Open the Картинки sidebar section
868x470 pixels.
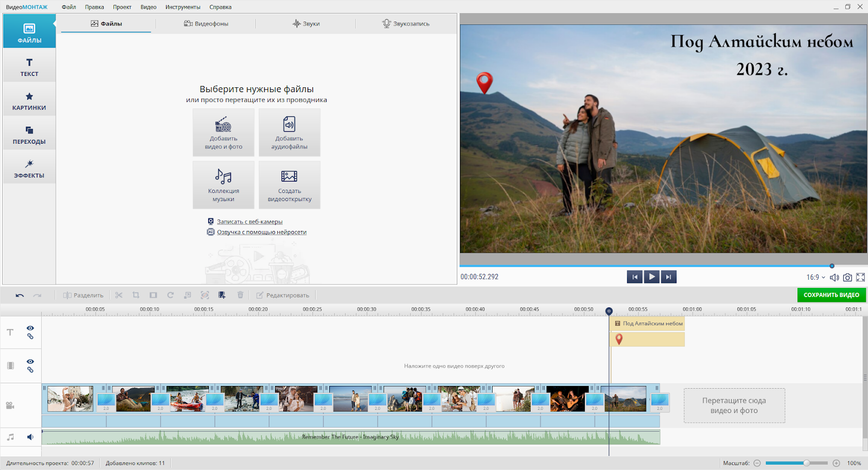(x=29, y=100)
